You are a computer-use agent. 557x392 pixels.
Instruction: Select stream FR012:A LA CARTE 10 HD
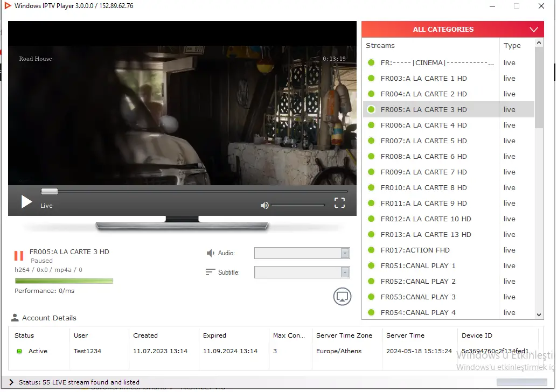(449, 219)
